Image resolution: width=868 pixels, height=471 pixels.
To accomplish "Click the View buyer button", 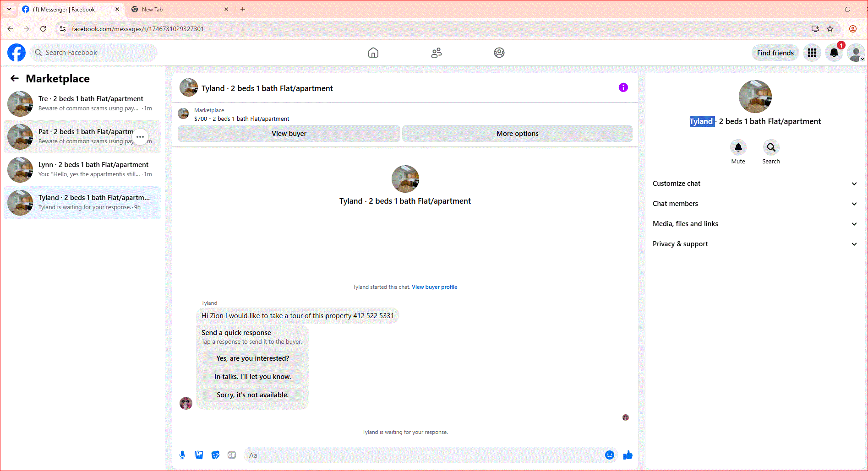I will 289,134.
